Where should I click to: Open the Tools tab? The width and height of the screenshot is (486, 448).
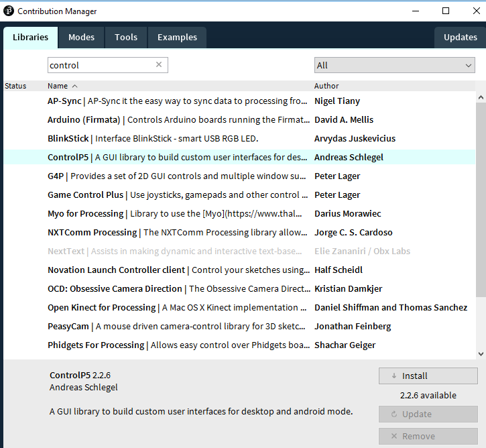tap(126, 37)
